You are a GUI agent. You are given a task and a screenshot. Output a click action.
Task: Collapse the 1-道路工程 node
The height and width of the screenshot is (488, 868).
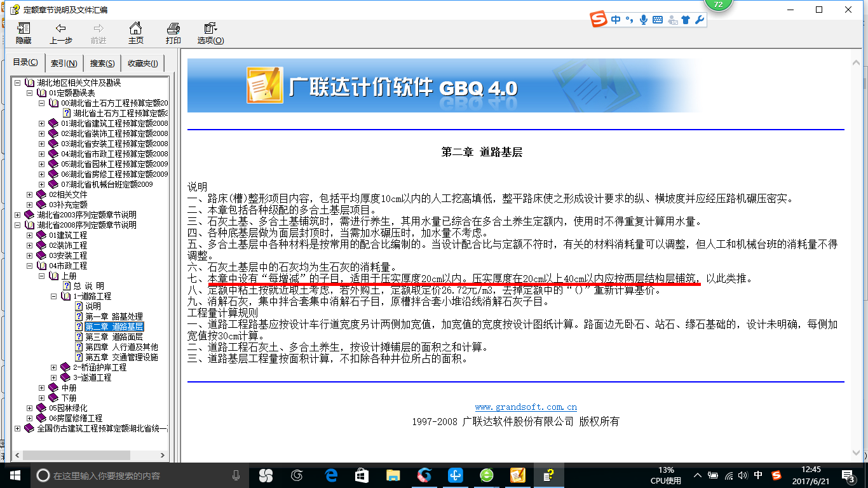coord(53,296)
